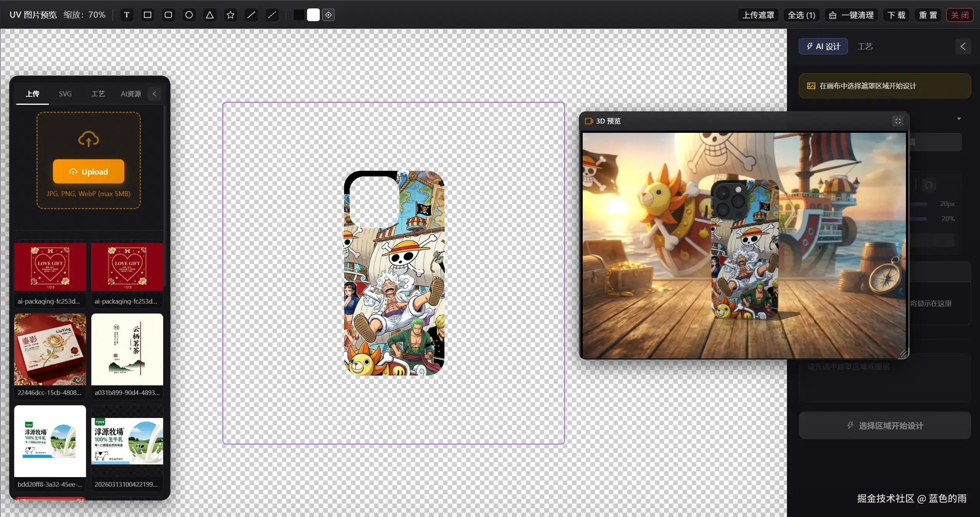The width and height of the screenshot is (980, 517).
Task: Select the Text tool
Action: [x=127, y=15]
